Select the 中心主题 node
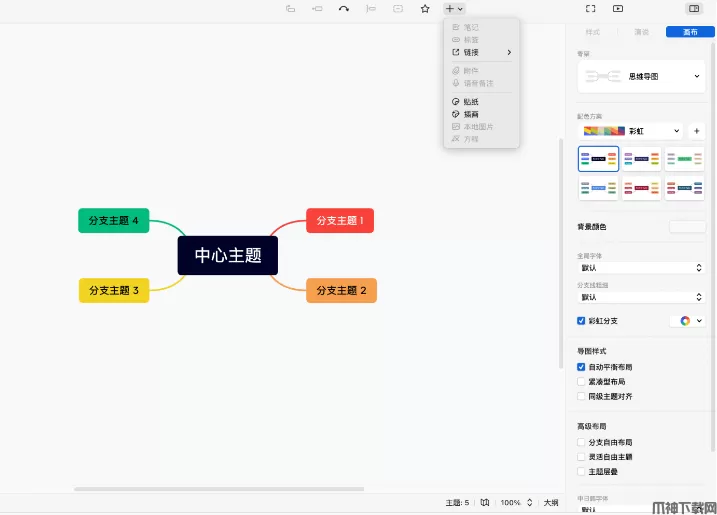Screen dimensions: 717x515 click(228, 256)
